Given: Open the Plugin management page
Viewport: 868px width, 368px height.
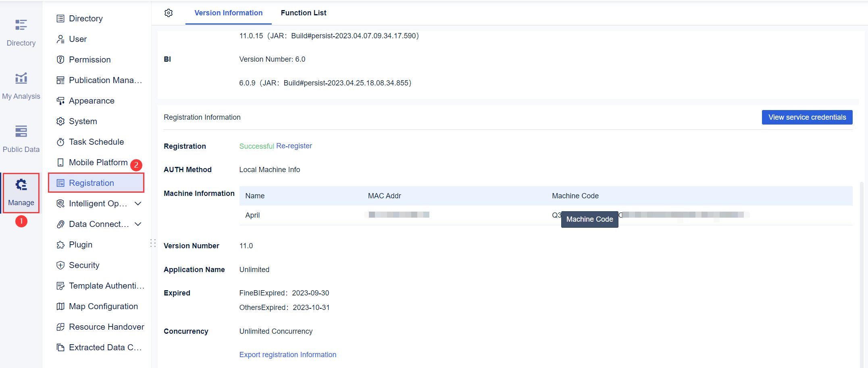Looking at the screenshot, I should coord(81,244).
